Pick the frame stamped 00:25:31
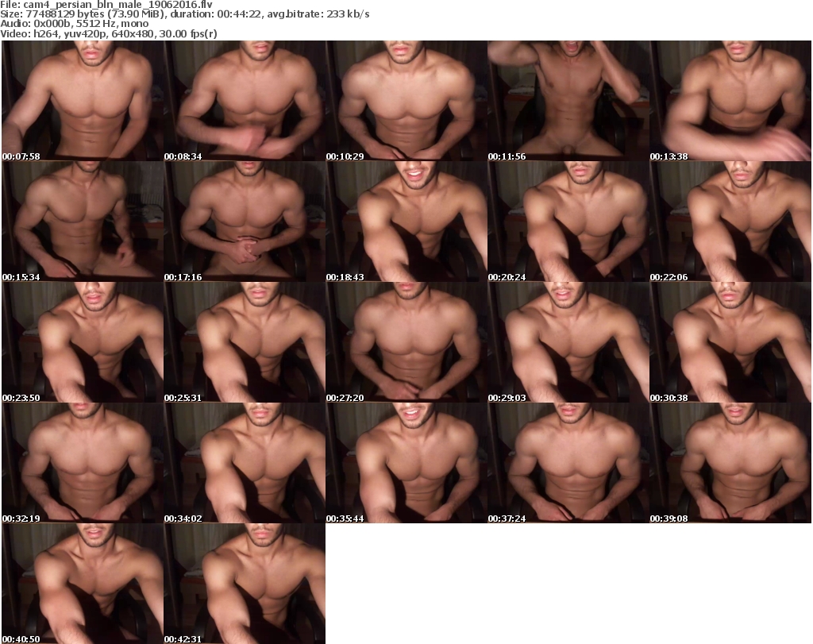This screenshot has height=644, width=813. [245, 342]
